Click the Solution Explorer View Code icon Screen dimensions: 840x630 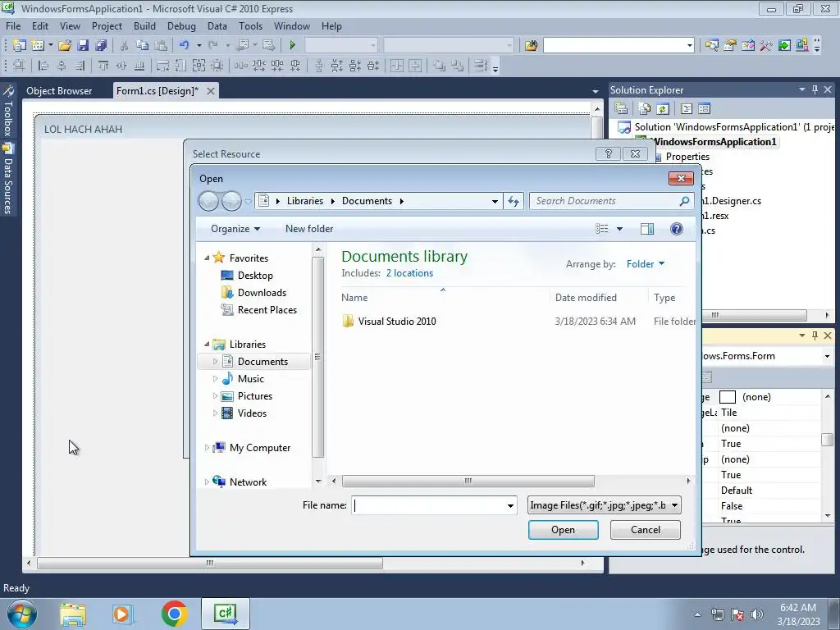tap(687, 109)
